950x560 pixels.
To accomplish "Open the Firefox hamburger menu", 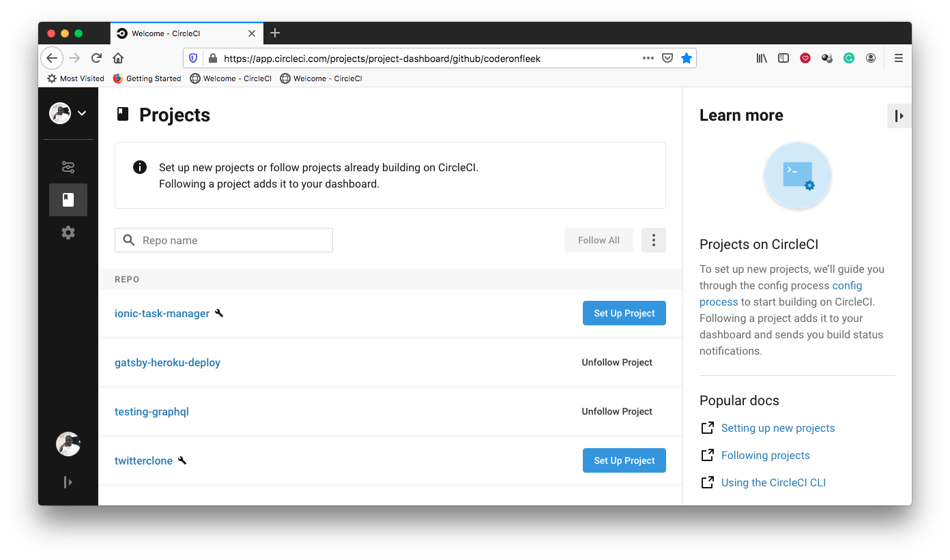I will [x=899, y=58].
